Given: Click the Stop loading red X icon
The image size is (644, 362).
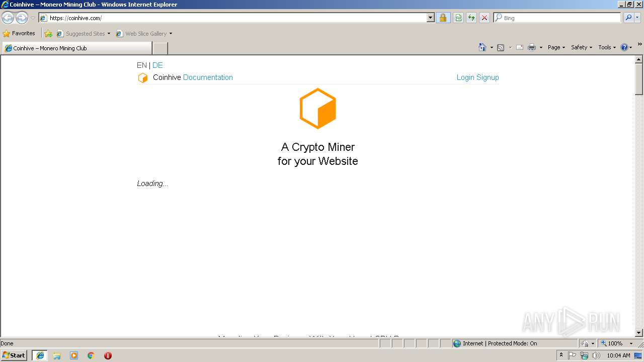Looking at the screenshot, I should point(485,18).
